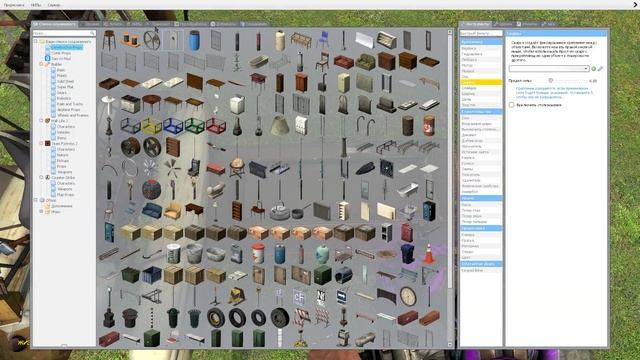Spawn the beige lampshade prop

coord(280,125)
